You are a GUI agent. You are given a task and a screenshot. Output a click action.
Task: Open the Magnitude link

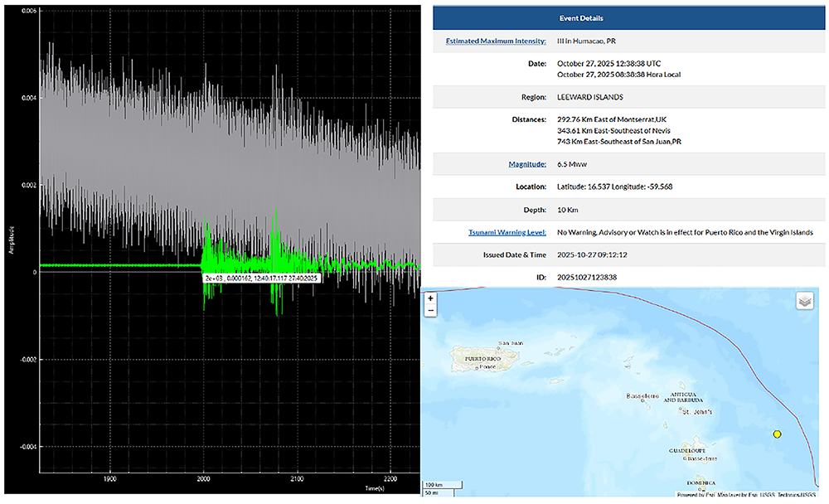(x=526, y=165)
